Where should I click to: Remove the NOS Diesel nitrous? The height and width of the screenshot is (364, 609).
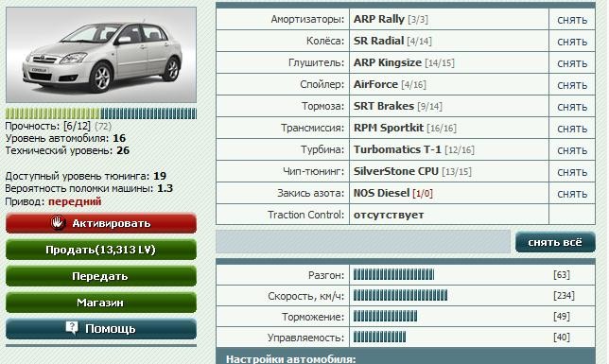pos(572,194)
